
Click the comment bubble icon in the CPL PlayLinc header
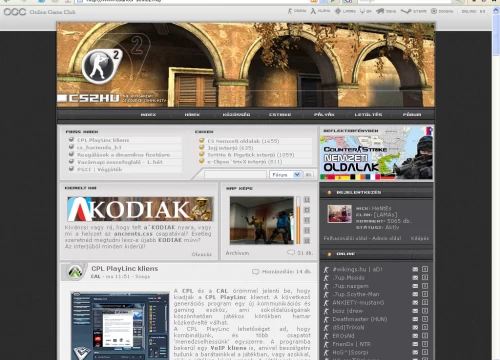tap(255, 272)
